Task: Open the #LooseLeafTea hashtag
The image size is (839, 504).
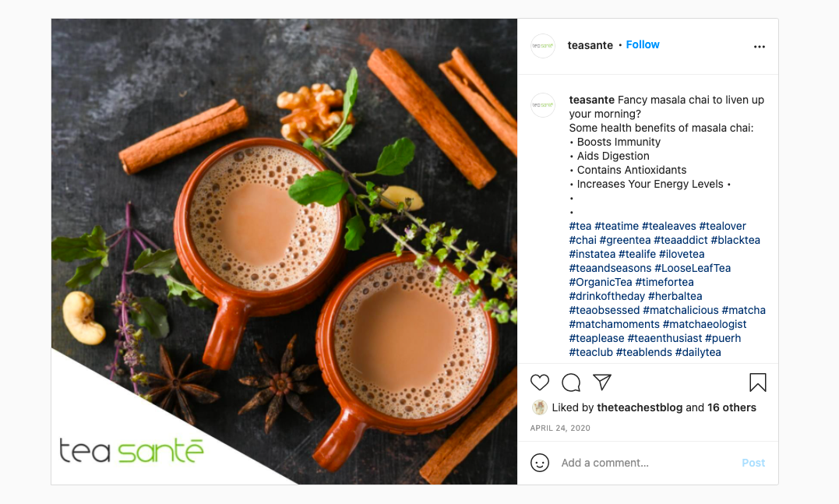Action: 693,268
